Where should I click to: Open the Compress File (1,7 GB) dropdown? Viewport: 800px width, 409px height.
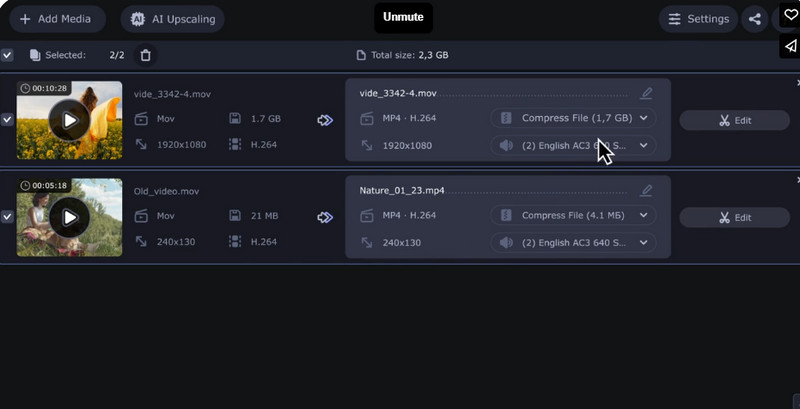(x=573, y=118)
